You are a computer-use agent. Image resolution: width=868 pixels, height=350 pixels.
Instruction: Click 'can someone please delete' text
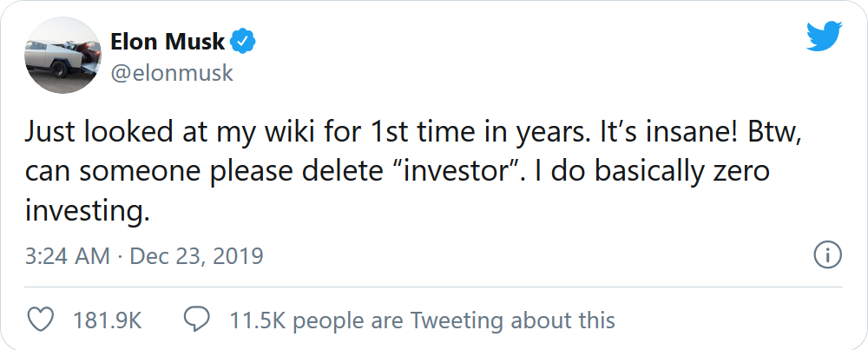(218, 171)
